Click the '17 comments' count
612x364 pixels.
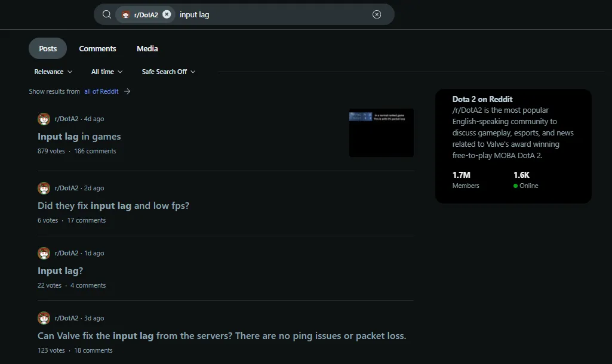coord(87,220)
